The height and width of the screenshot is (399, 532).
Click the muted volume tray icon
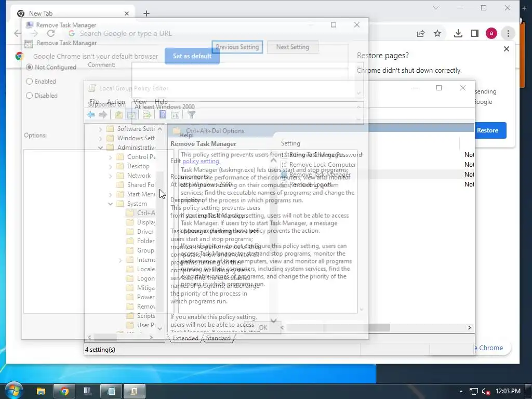[x=486, y=391]
